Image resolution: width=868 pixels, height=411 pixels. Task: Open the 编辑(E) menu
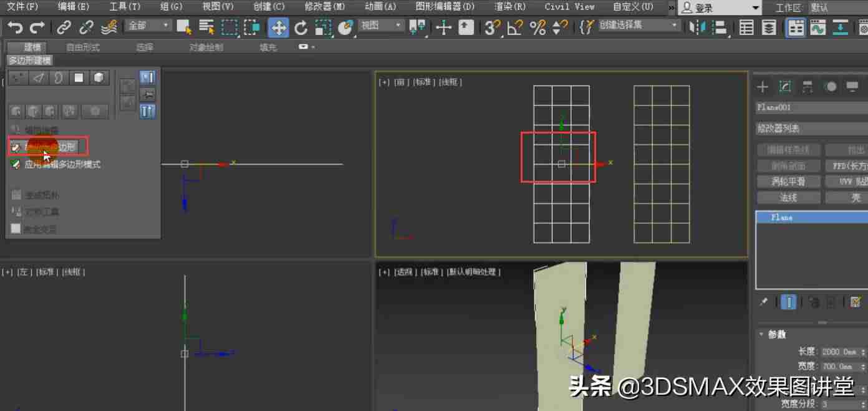tap(74, 7)
